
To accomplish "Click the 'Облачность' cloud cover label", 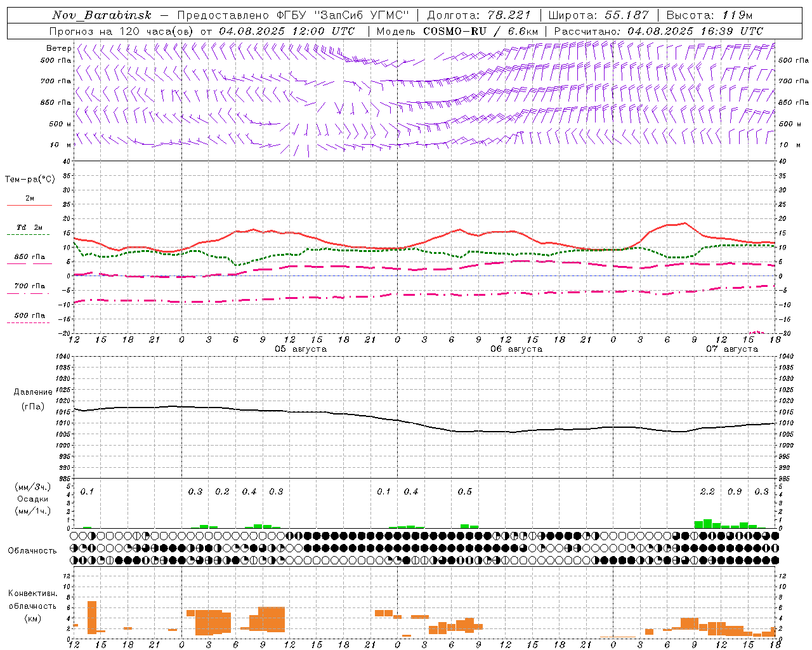I will coord(32,551).
